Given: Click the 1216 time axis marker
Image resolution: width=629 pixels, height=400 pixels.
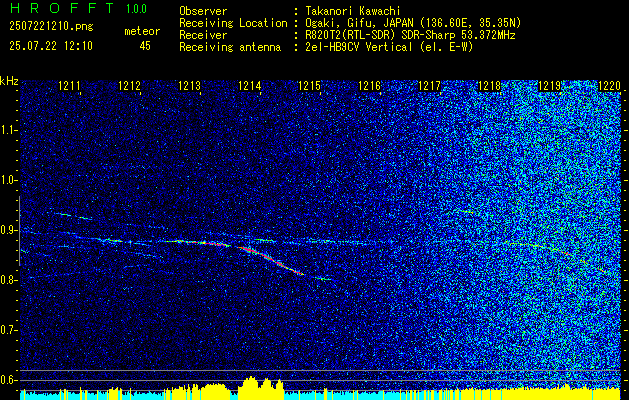Looking at the screenshot, I should [x=369, y=85].
